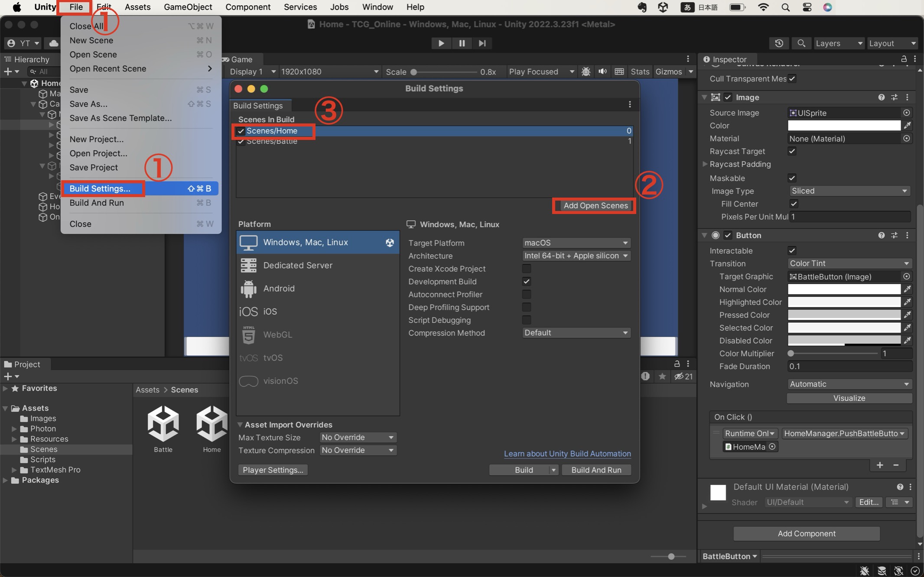Open the Target Platform macOS dropdown

pyautogui.click(x=576, y=243)
